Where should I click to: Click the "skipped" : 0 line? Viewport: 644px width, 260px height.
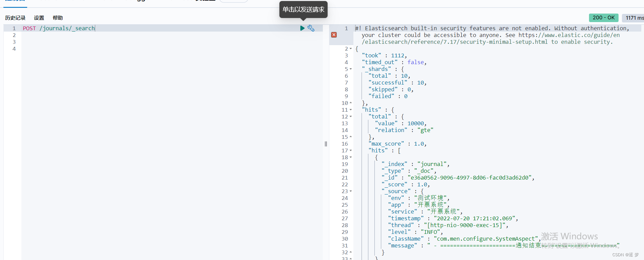391,89
